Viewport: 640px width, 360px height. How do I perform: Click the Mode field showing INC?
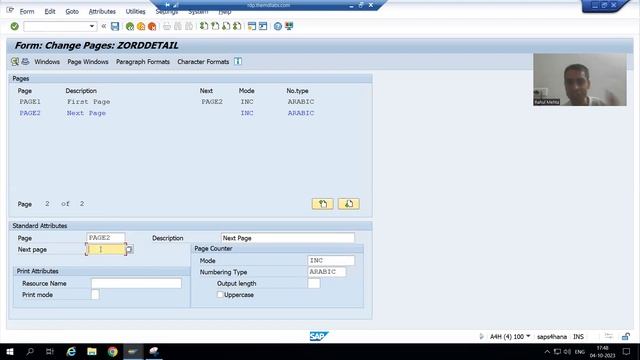point(331,260)
